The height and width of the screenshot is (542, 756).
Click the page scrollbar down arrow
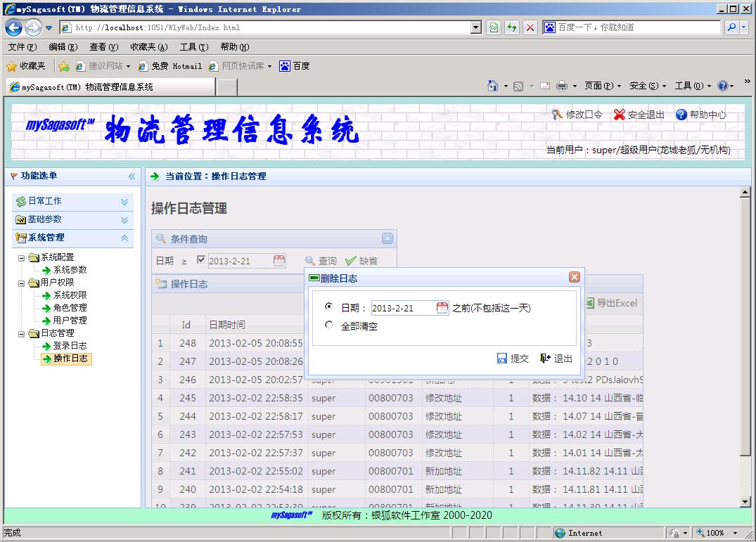(x=745, y=501)
